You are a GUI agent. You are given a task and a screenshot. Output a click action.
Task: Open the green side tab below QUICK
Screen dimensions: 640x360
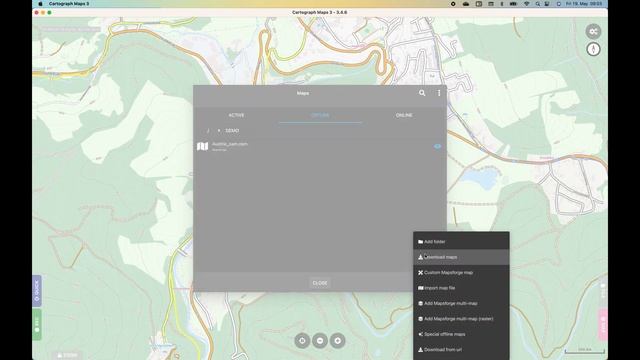37,324
